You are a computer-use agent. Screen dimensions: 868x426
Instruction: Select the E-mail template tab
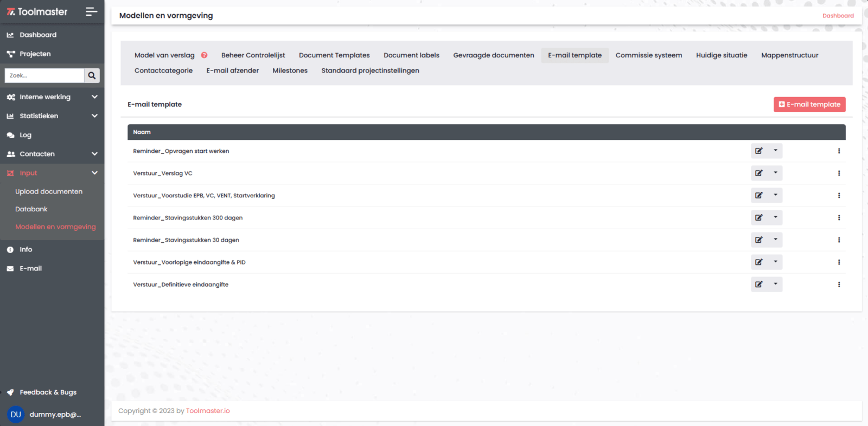(x=575, y=55)
